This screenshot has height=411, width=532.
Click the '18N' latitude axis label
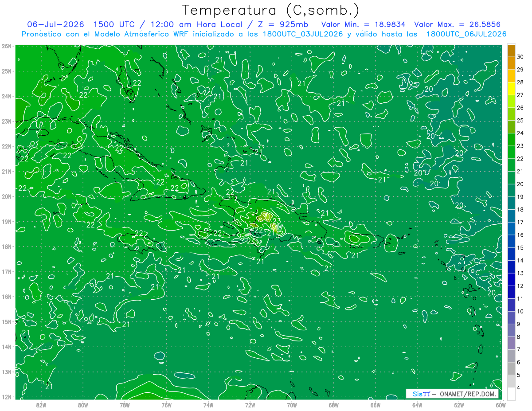(7, 247)
